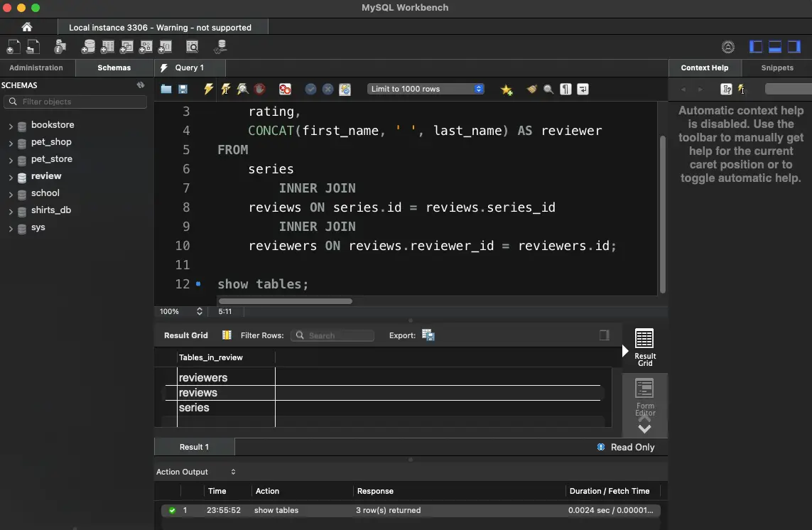Toggle the autocommit mode button

pos(345,89)
